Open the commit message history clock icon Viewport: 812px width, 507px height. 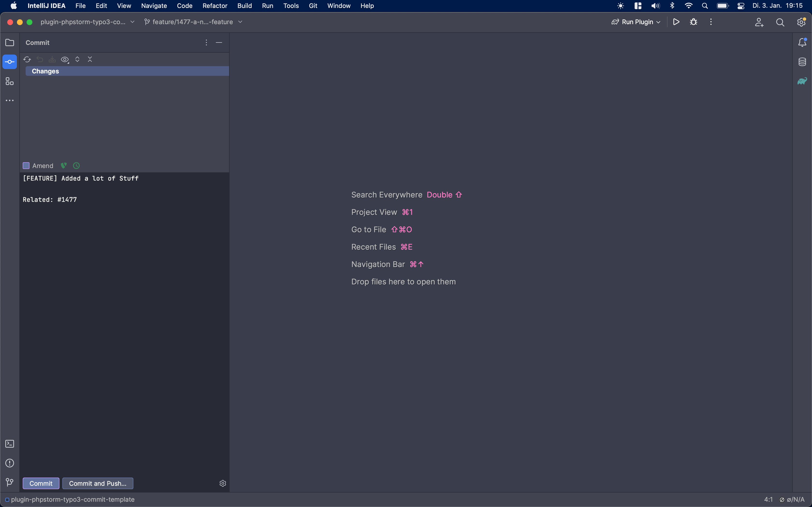[x=77, y=166]
